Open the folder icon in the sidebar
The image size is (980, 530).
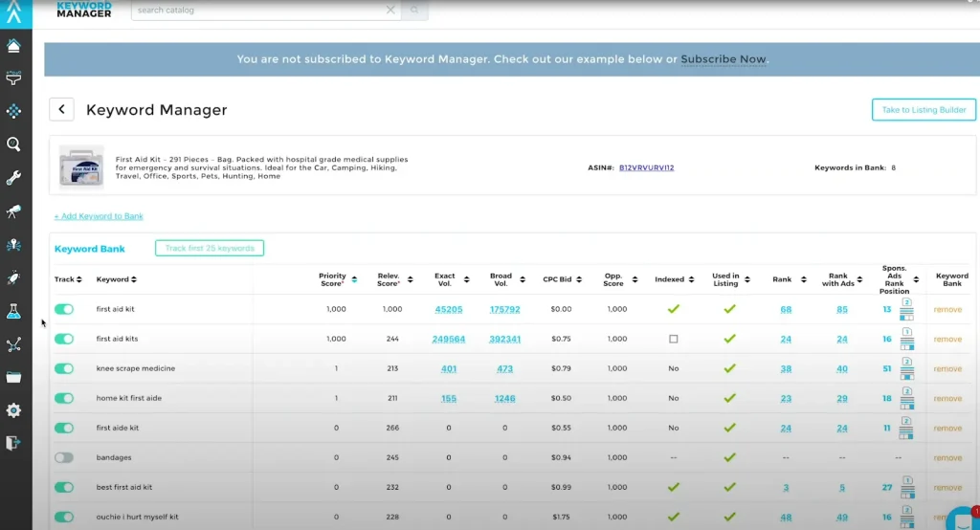13,378
